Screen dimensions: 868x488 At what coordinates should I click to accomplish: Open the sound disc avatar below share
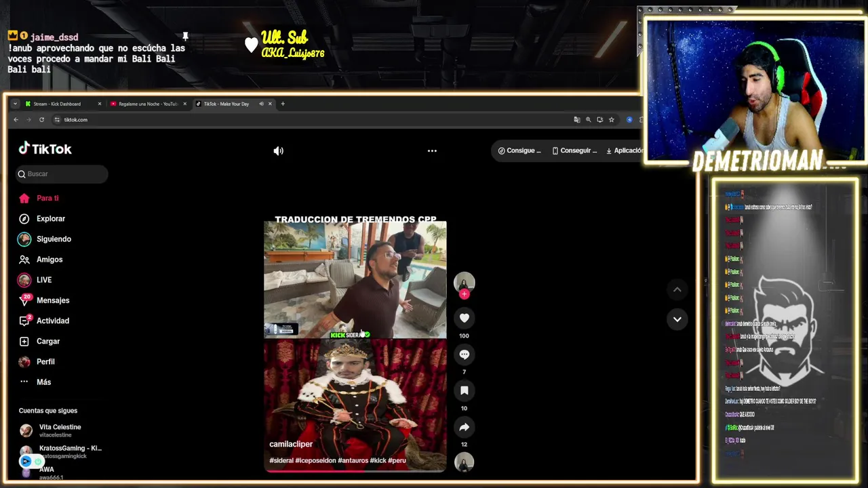coord(464,463)
